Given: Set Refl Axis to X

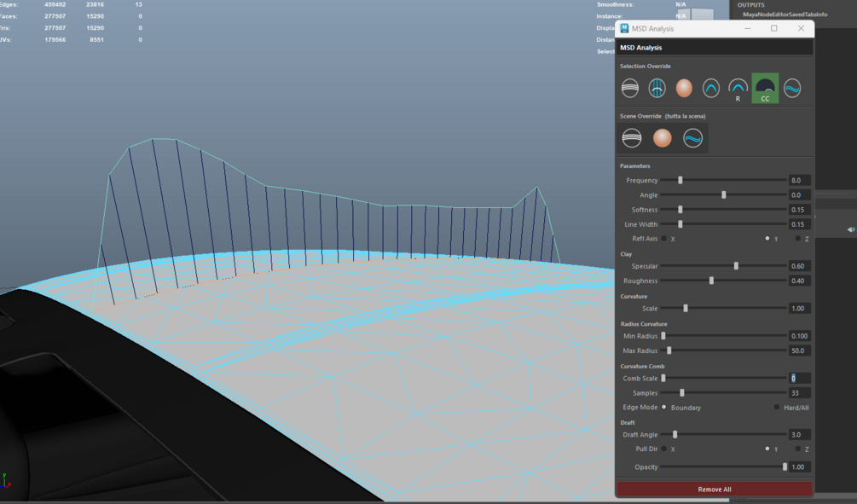Looking at the screenshot, I should [x=664, y=238].
